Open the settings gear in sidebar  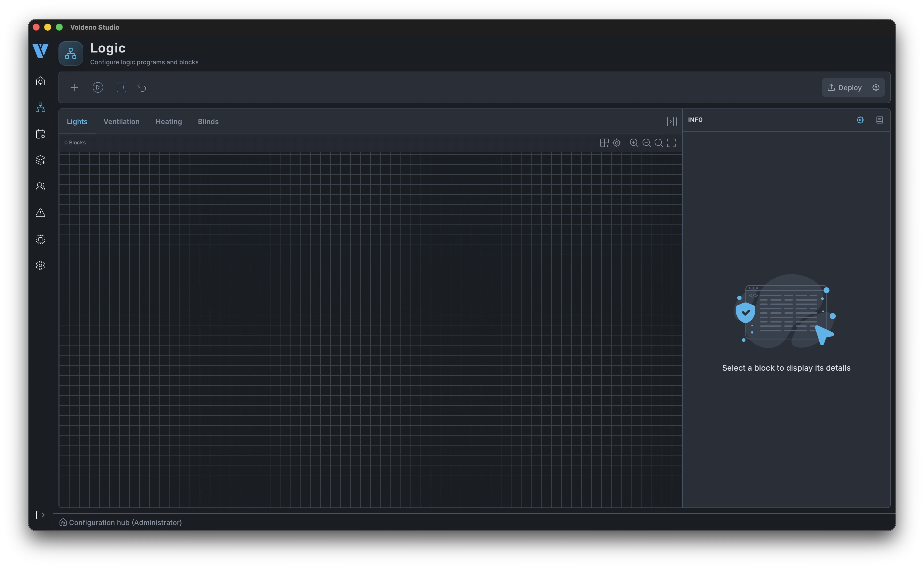41,265
